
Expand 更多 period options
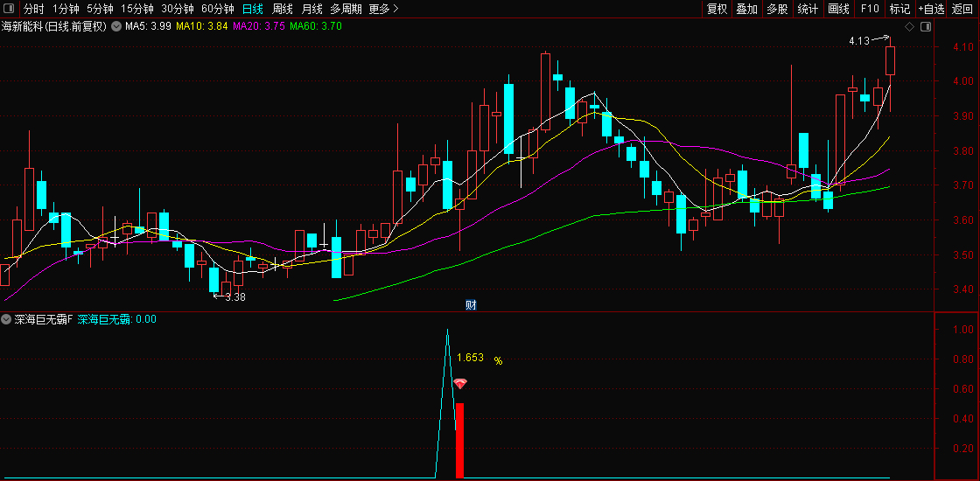tap(384, 9)
